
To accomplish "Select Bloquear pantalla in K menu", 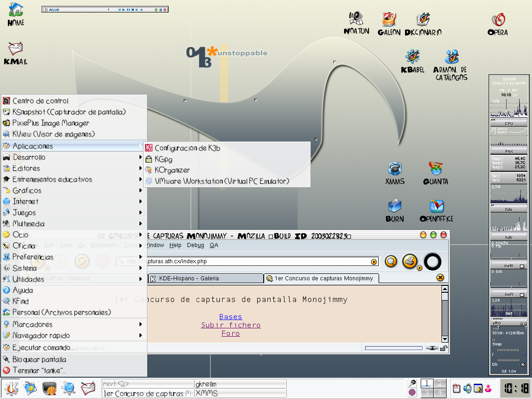I will 74,359.
